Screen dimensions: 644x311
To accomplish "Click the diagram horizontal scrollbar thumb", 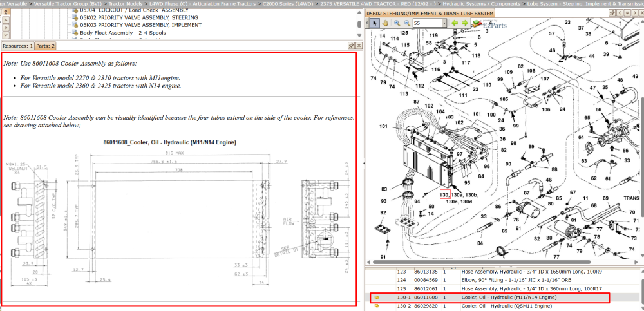I will (x=481, y=261).
